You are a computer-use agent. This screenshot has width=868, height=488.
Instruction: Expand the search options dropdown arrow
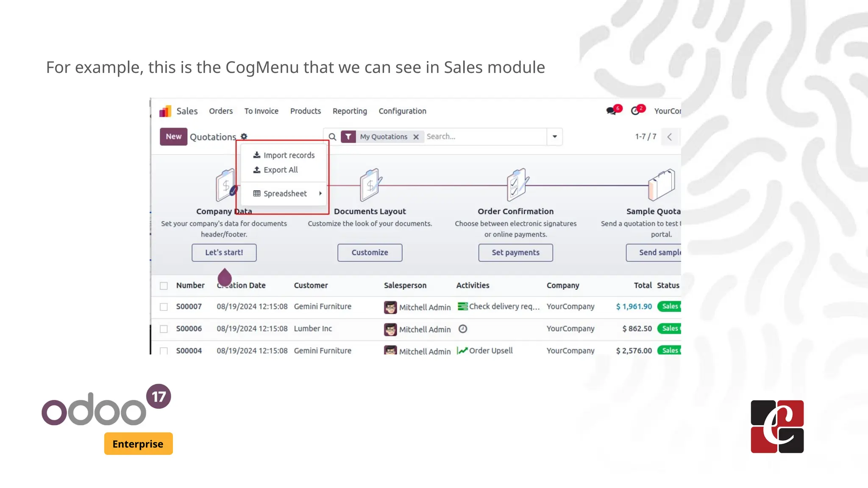pyautogui.click(x=554, y=137)
